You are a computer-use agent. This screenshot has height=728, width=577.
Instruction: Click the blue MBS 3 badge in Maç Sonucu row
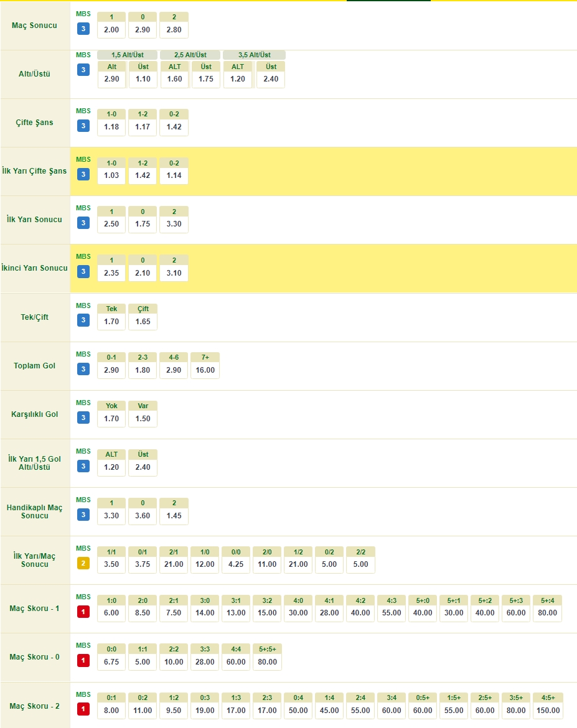coord(83,29)
